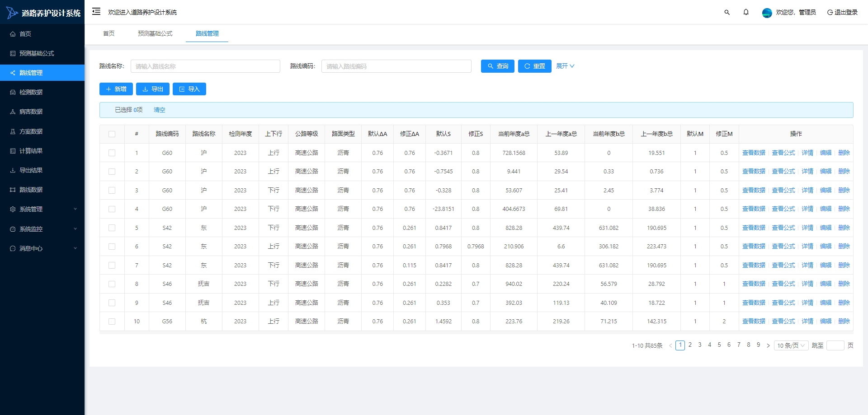Tick the select-all checkbox in table header

coord(112,134)
